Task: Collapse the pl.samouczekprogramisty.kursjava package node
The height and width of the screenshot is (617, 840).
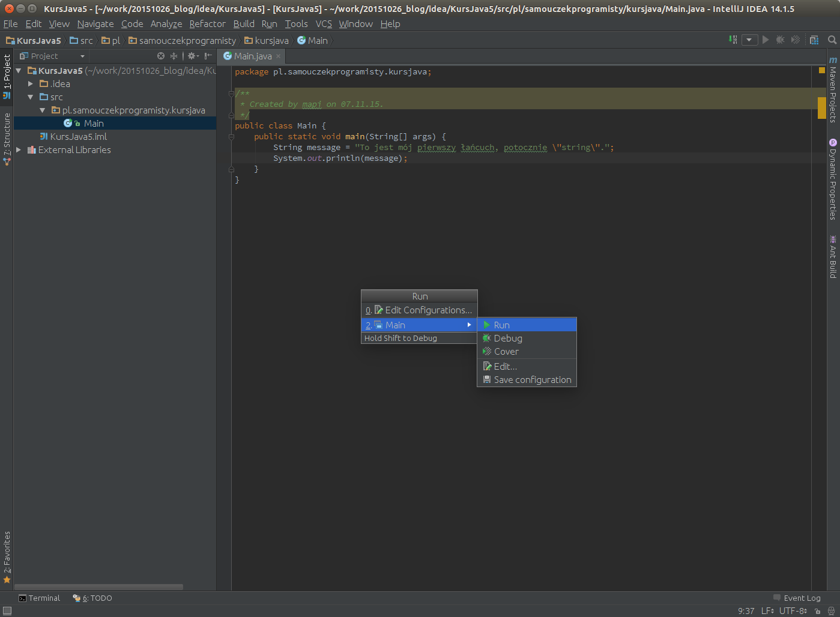Action: point(43,110)
